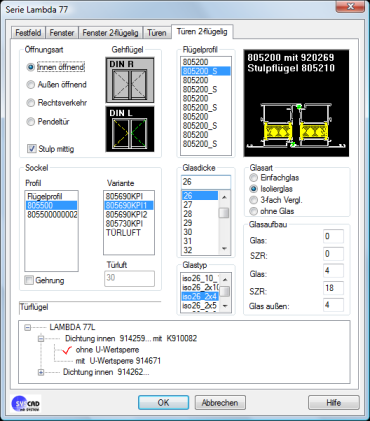Enable the Gehrung checkbox

tap(29, 280)
